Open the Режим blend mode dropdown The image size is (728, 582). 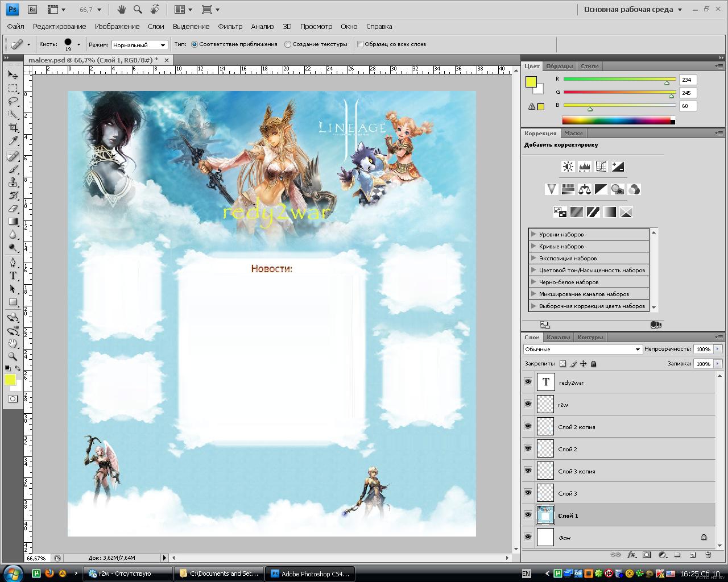[139, 45]
